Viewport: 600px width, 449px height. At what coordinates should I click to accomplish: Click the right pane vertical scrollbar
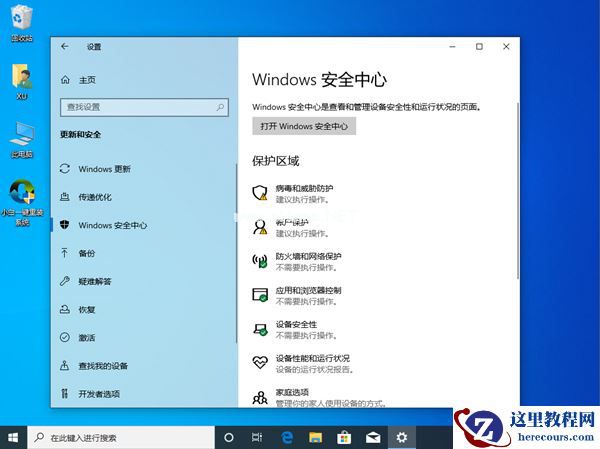[517, 190]
